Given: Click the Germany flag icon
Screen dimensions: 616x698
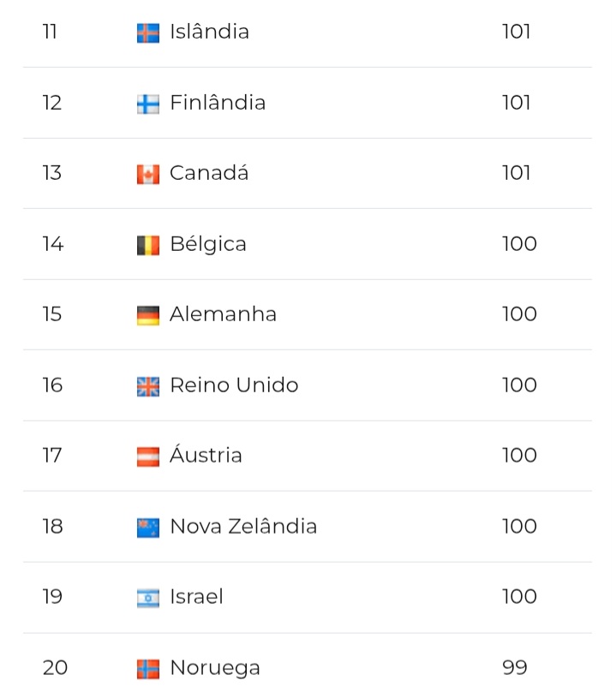Looking at the screenshot, I should coord(148,316).
